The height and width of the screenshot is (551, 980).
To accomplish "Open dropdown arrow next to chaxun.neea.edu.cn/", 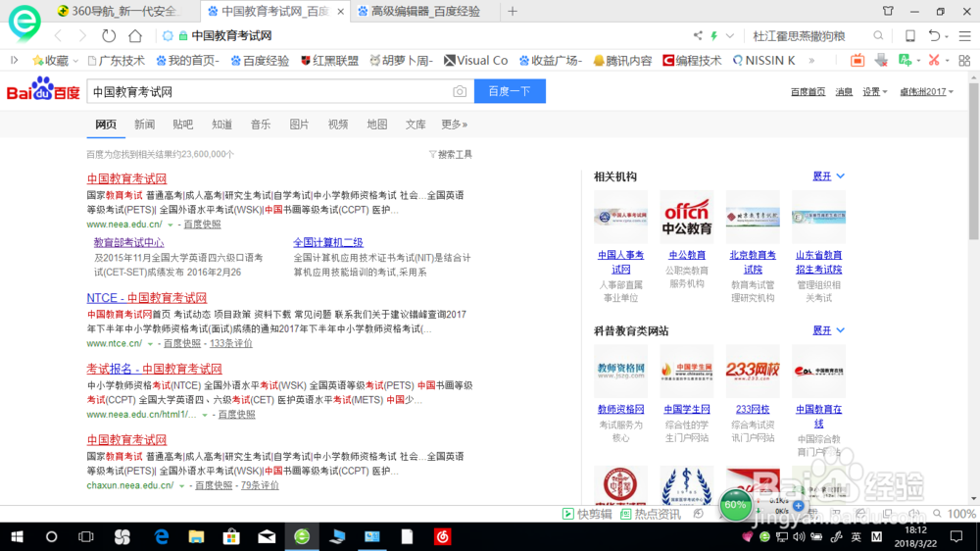I will click(x=182, y=485).
